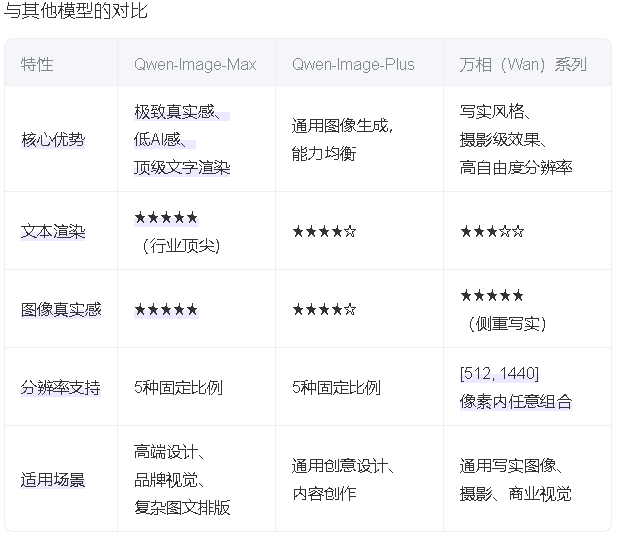The width and height of the screenshot is (621, 546).
Task: Click five-star rating above （侧重写实）
Action: (492, 295)
